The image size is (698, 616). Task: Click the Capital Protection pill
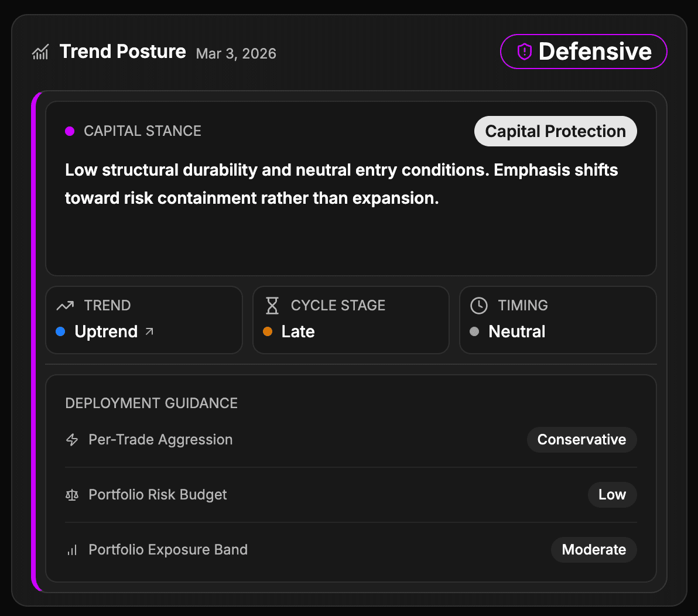[x=555, y=131]
